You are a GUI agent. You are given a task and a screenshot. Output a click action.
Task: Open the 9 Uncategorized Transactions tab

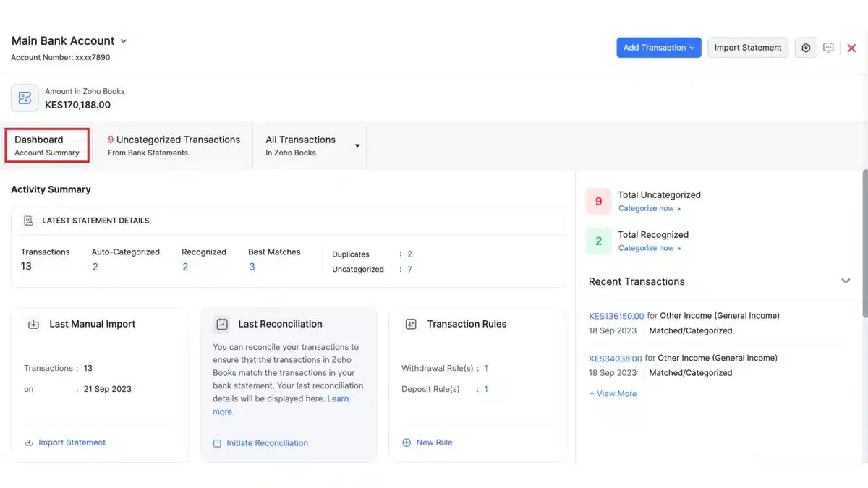pyautogui.click(x=174, y=145)
